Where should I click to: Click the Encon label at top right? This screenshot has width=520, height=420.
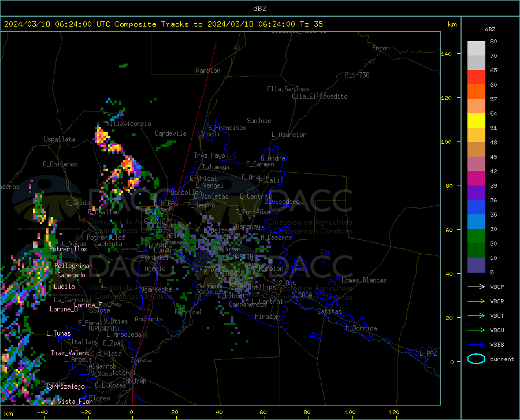pos(381,48)
